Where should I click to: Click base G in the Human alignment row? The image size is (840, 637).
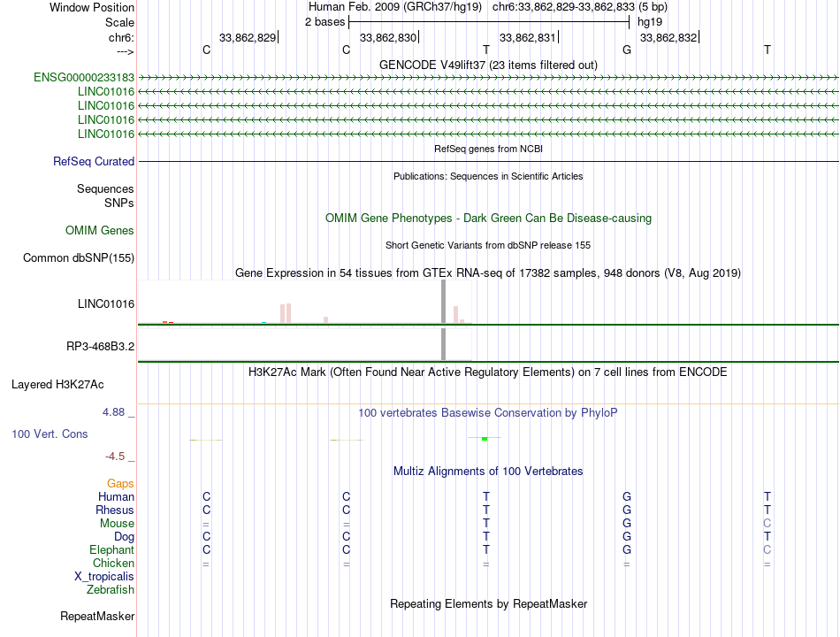pyautogui.click(x=627, y=496)
